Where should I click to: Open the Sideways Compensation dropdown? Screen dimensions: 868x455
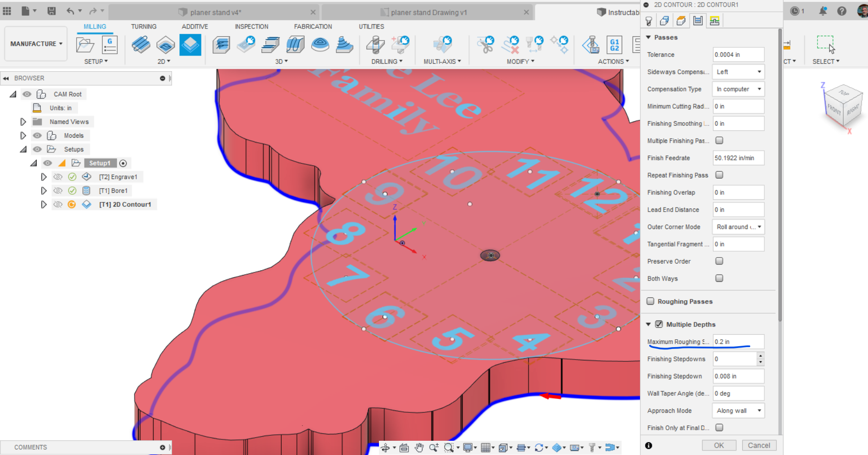tap(738, 72)
